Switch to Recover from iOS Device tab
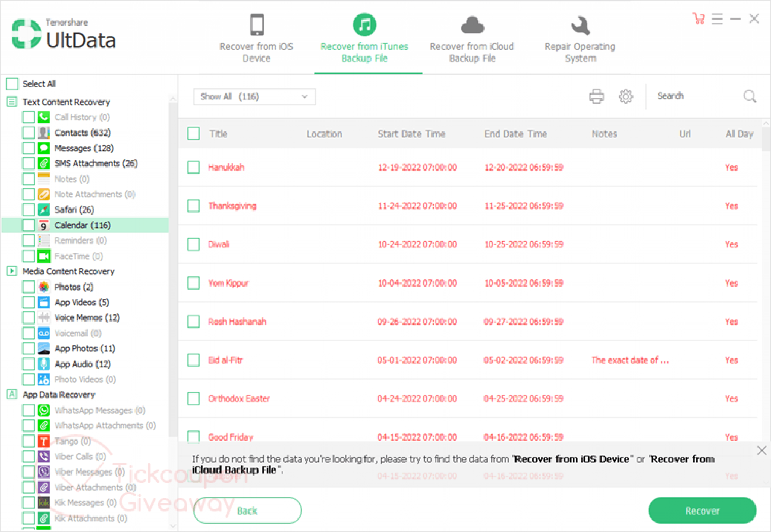This screenshot has width=771, height=532. (256, 38)
